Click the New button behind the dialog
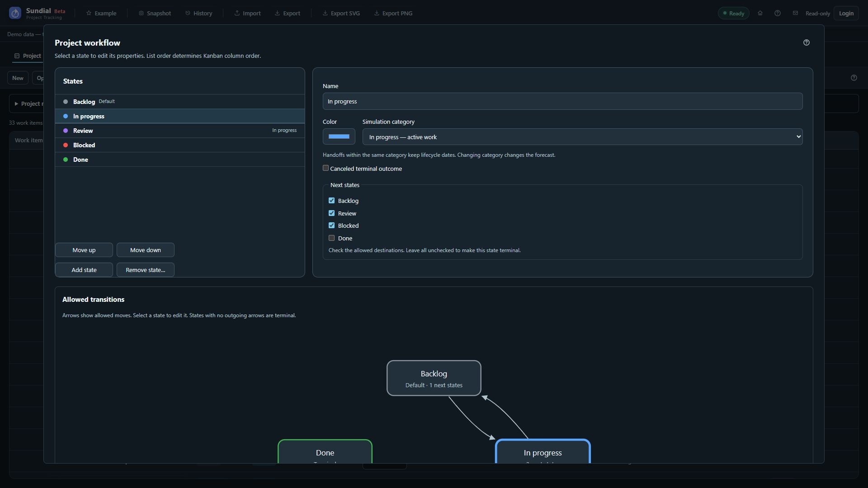 click(x=18, y=78)
